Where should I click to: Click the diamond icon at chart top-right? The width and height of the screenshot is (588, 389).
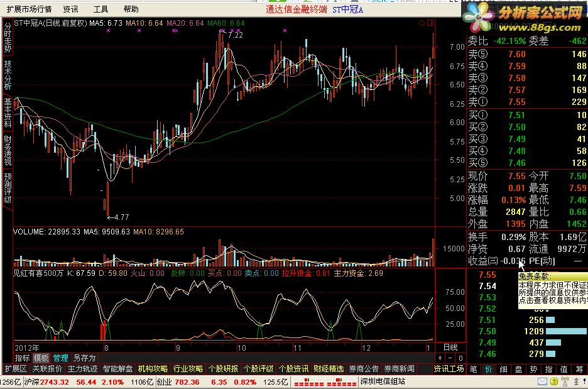coord(422,23)
